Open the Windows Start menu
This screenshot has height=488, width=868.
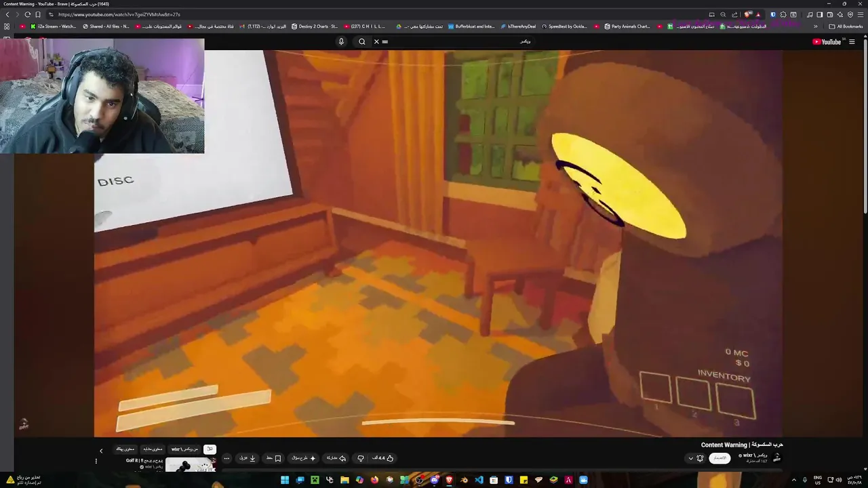[x=285, y=480]
